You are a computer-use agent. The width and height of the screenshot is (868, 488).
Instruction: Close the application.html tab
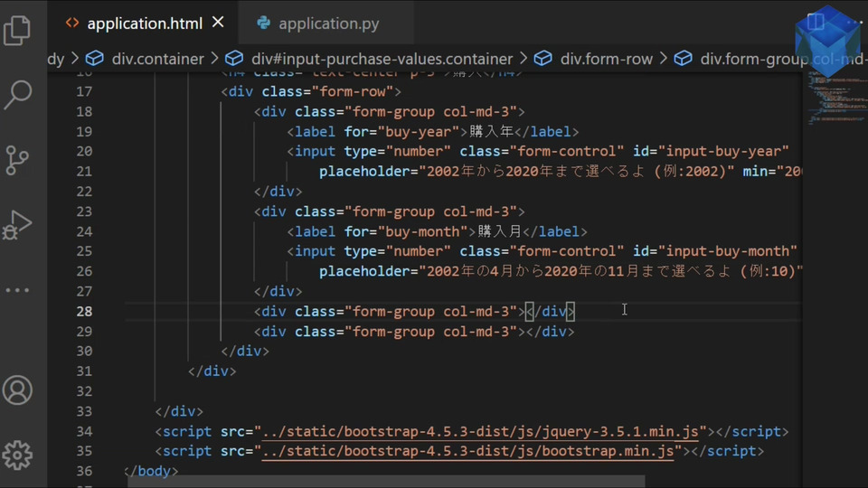point(218,23)
